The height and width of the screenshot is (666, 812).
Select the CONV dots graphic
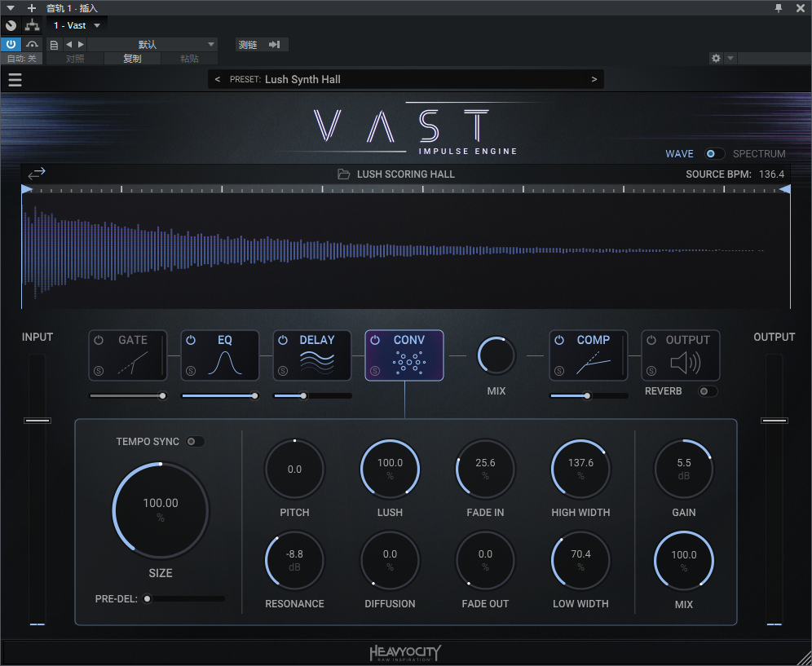coord(409,363)
